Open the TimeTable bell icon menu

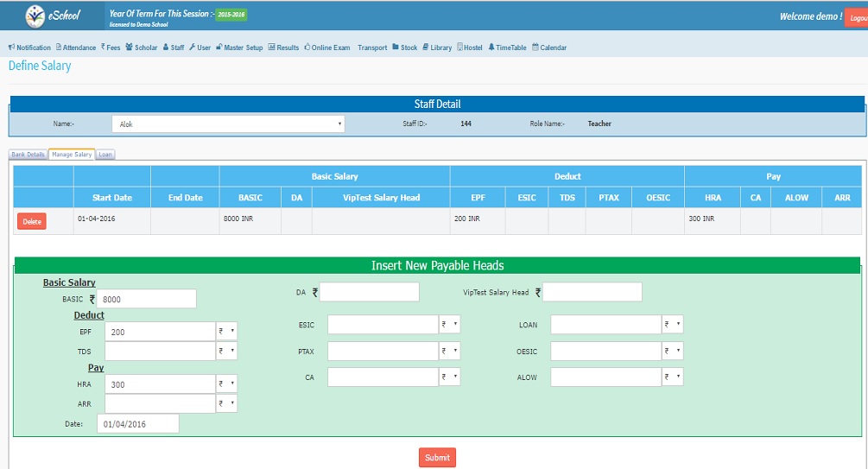point(491,48)
